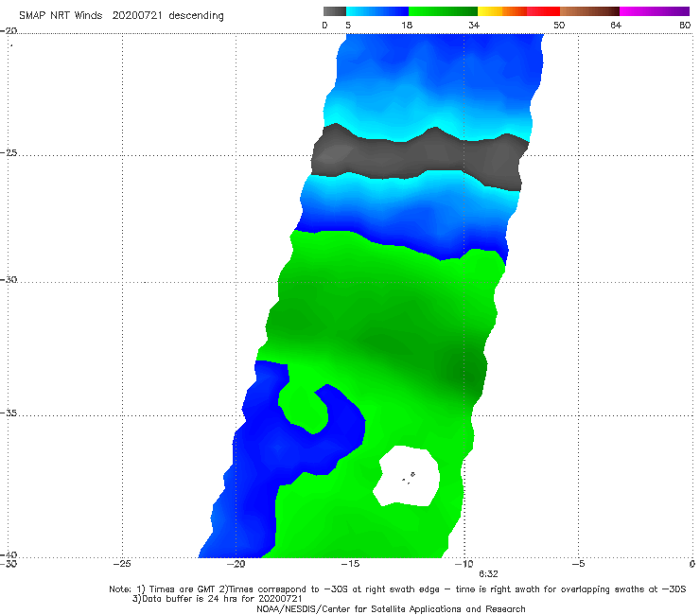Click the yellow-orange segment of the color bar
Screen dimensions: 700x615
501,11
